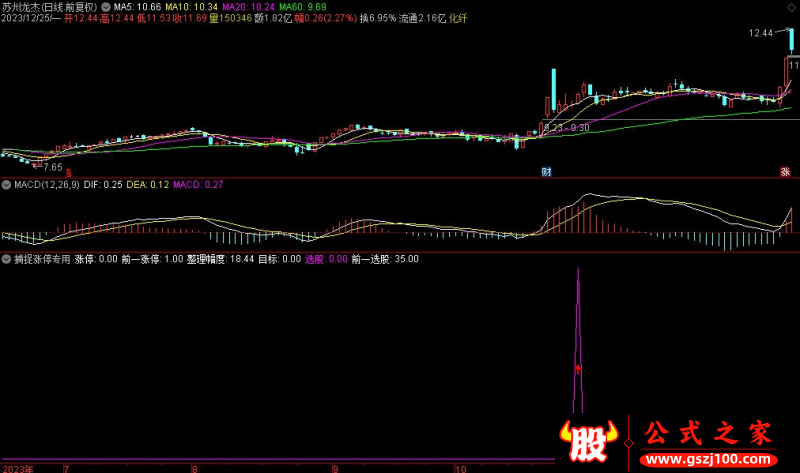Click the DIF: 0.25 value
This screenshot has height=473, width=800.
click(x=103, y=185)
